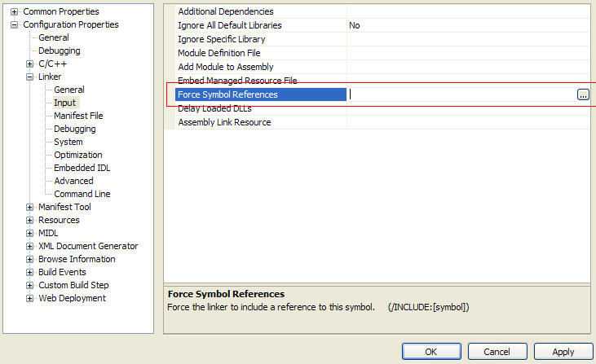Viewport: 596px width, 364px height.
Task: Click the Force Symbol References input field
Action: pos(461,94)
